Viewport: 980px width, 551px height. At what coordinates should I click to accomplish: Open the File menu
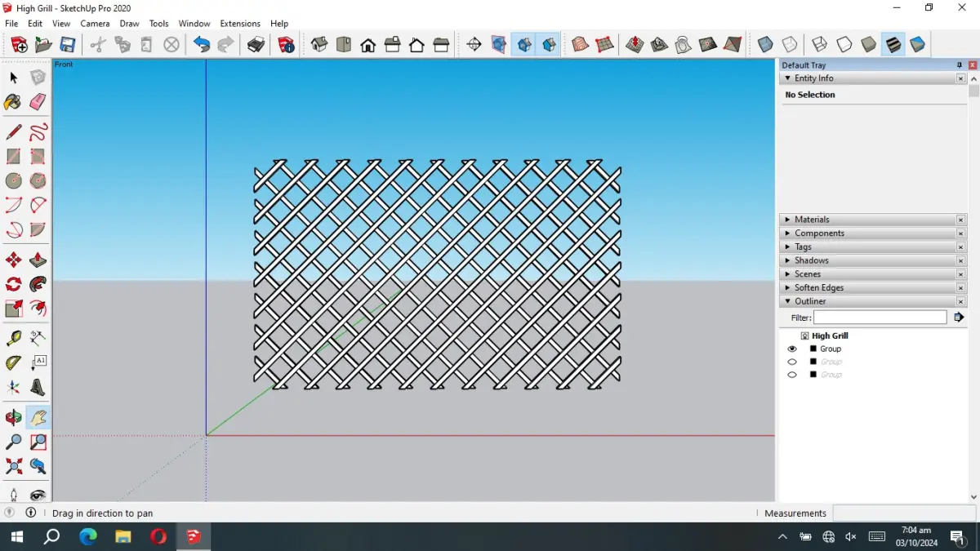(x=11, y=24)
